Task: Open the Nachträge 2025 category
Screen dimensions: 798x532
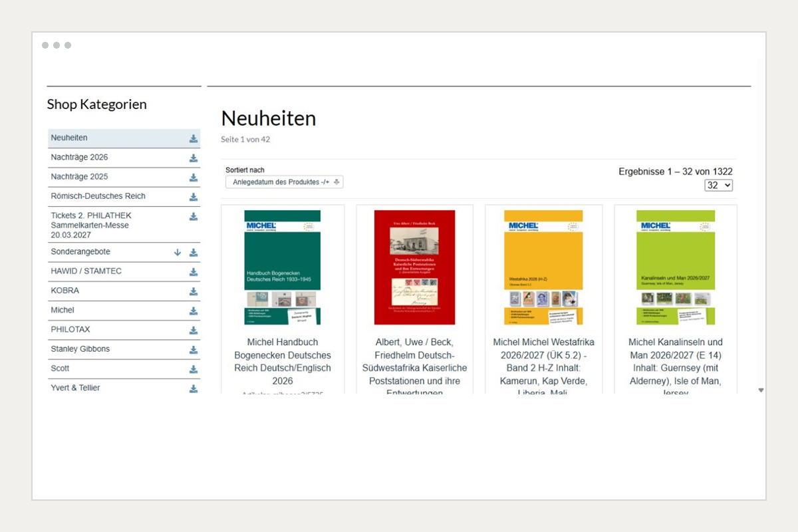Action: (79, 176)
